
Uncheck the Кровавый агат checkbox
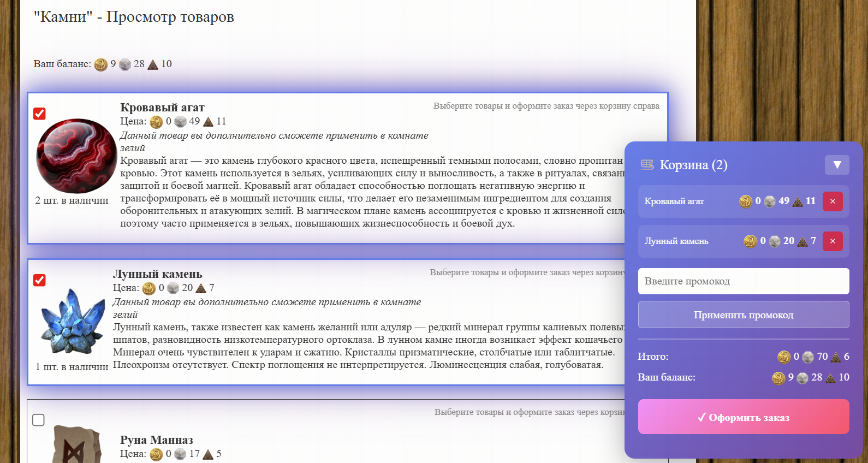pyautogui.click(x=39, y=114)
